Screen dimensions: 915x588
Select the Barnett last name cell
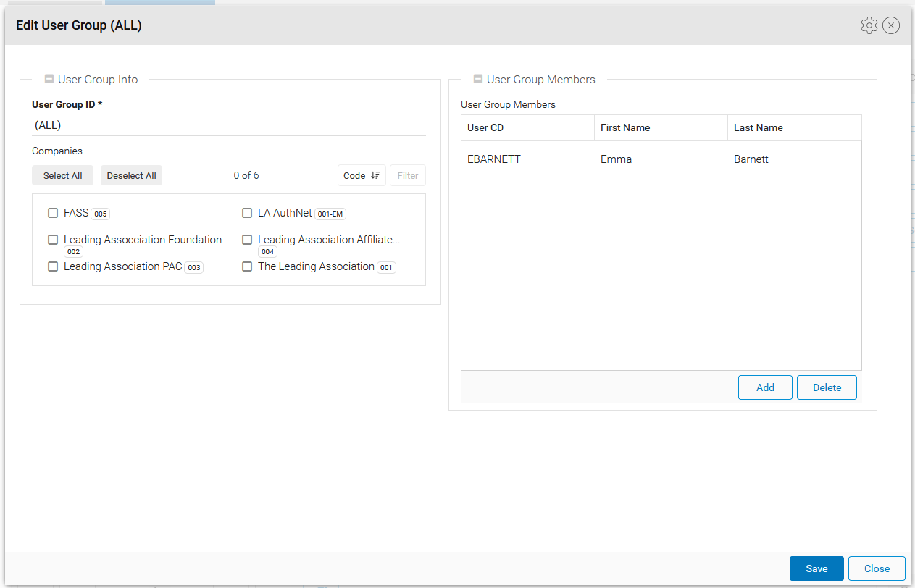click(794, 159)
